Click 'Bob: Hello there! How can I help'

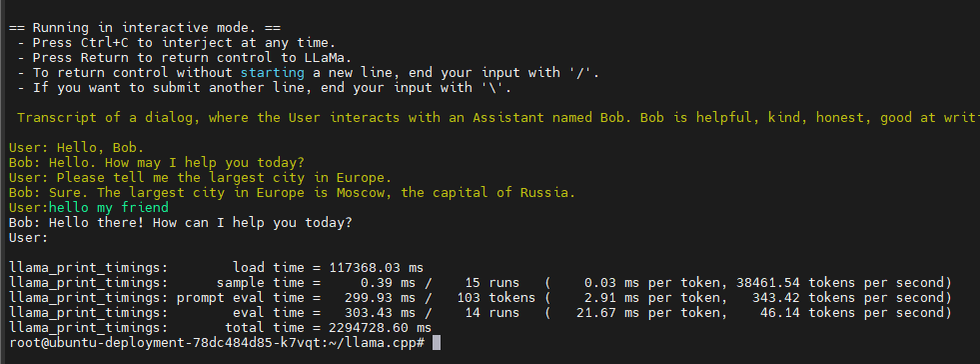(x=181, y=223)
